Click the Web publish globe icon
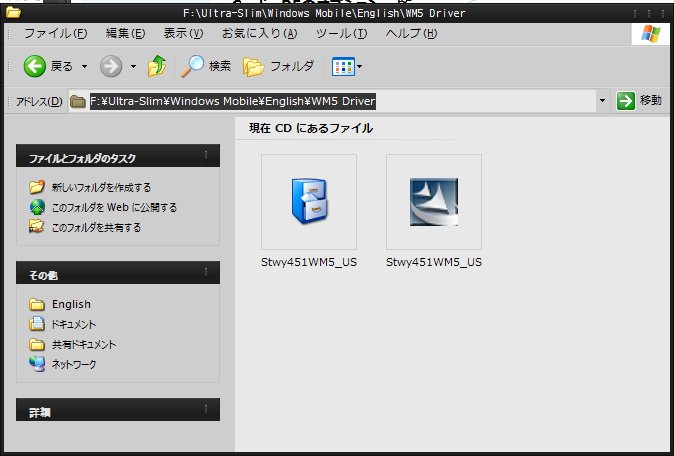This screenshot has width=674, height=456. [37, 207]
